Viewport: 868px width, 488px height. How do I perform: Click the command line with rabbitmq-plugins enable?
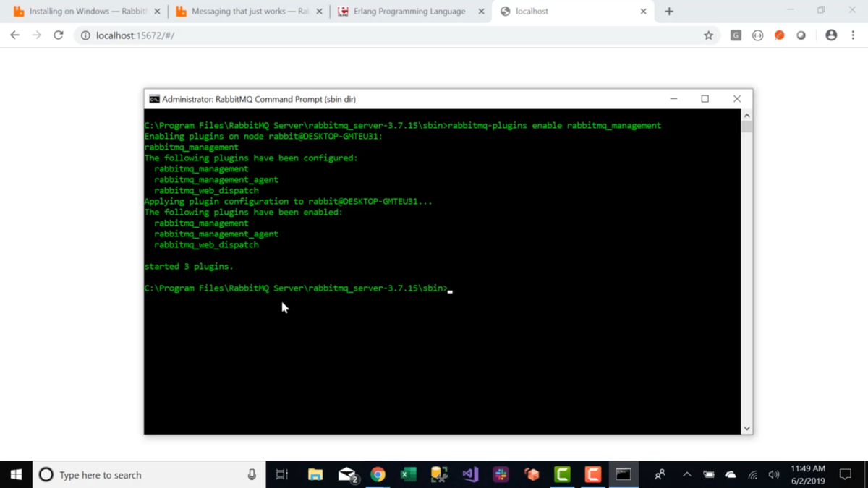point(402,125)
